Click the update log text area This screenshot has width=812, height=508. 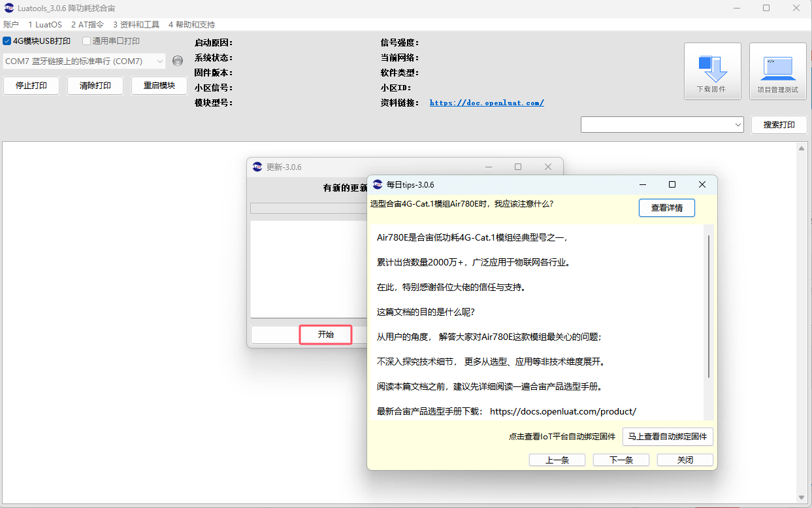(309, 269)
